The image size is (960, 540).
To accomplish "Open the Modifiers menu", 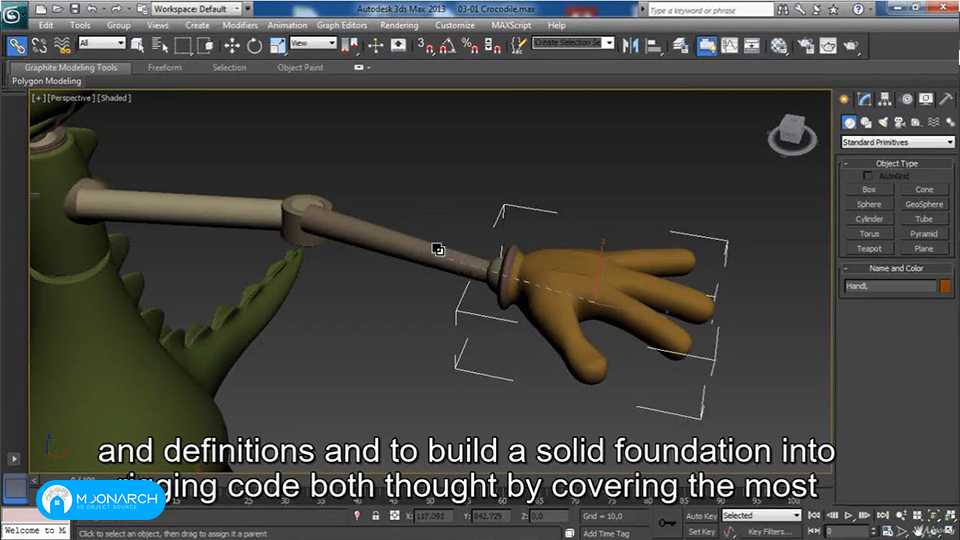I will coord(239,25).
